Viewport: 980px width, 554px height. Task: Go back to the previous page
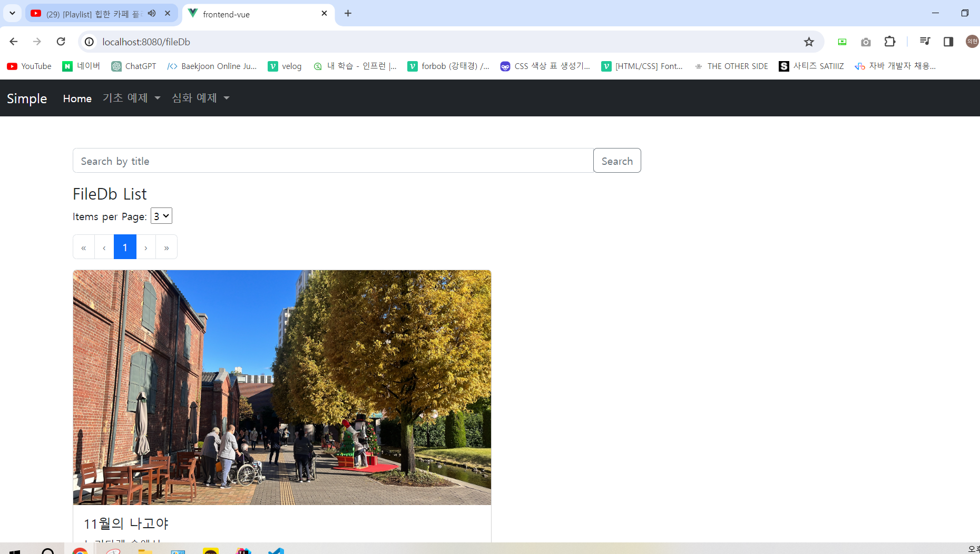pyautogui.click(x=14, y=42)
